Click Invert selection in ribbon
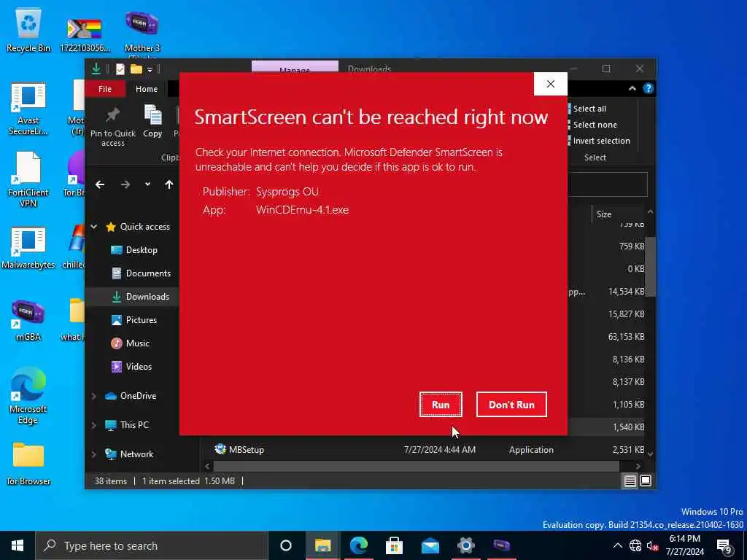This screenshot has width=747, height=560. (x=601, y=141)
